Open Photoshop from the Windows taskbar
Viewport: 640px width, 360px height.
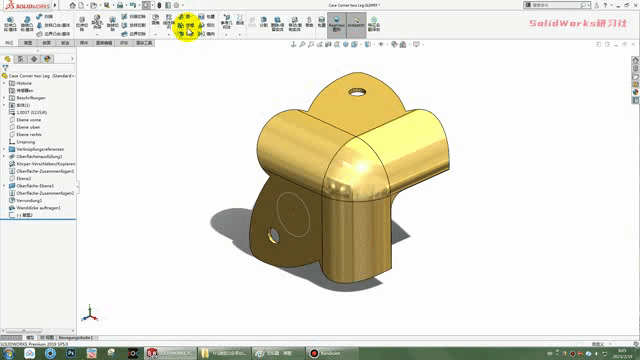coord(71,353)
